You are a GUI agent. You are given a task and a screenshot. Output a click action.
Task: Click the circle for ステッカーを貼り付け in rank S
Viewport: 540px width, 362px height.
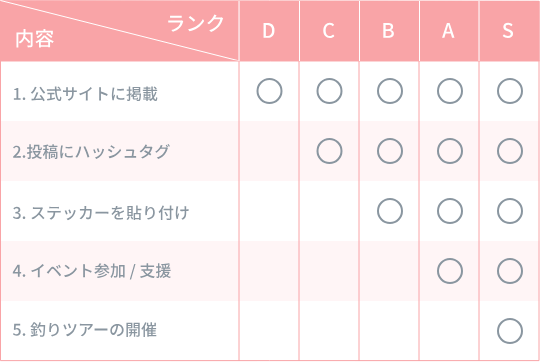(510, 211)
